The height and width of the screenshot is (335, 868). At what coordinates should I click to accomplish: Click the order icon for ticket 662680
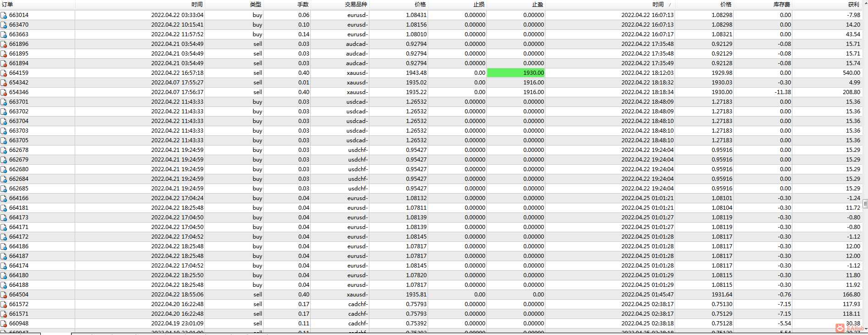coord(4,169)
